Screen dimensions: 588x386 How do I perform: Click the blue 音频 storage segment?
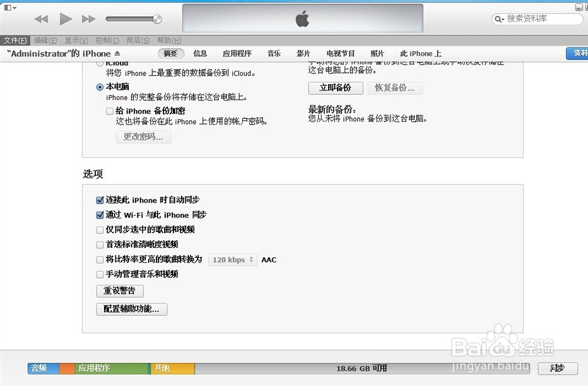tap(44, 368)
